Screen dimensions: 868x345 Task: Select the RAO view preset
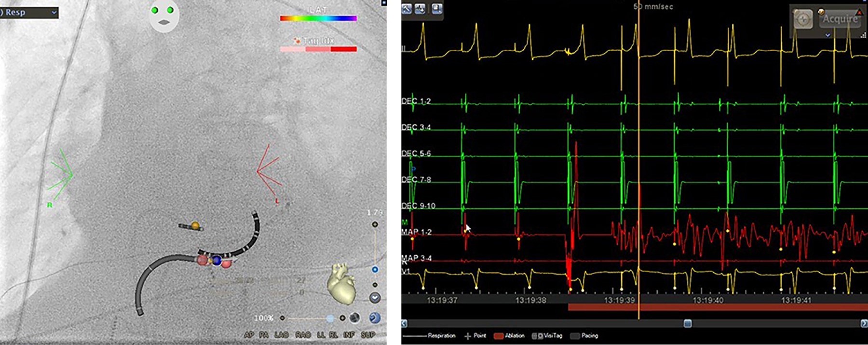coord(303,334)
